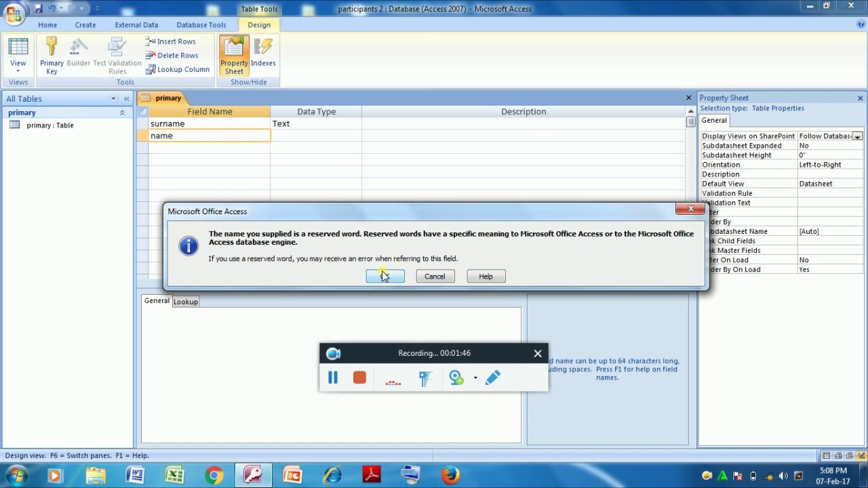Screen dimensions: 868x488
Task: Click the recorder cursor effects icon
Action: point(425,378)
